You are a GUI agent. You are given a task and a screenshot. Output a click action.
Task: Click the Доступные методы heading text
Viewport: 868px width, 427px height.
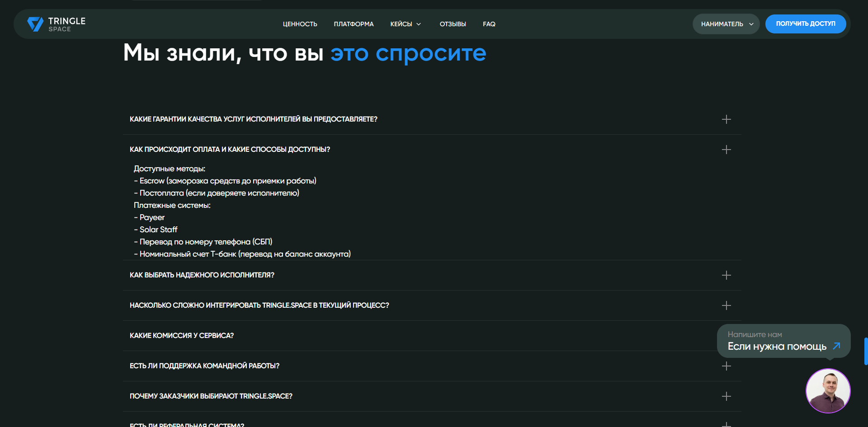coord(170,169)
